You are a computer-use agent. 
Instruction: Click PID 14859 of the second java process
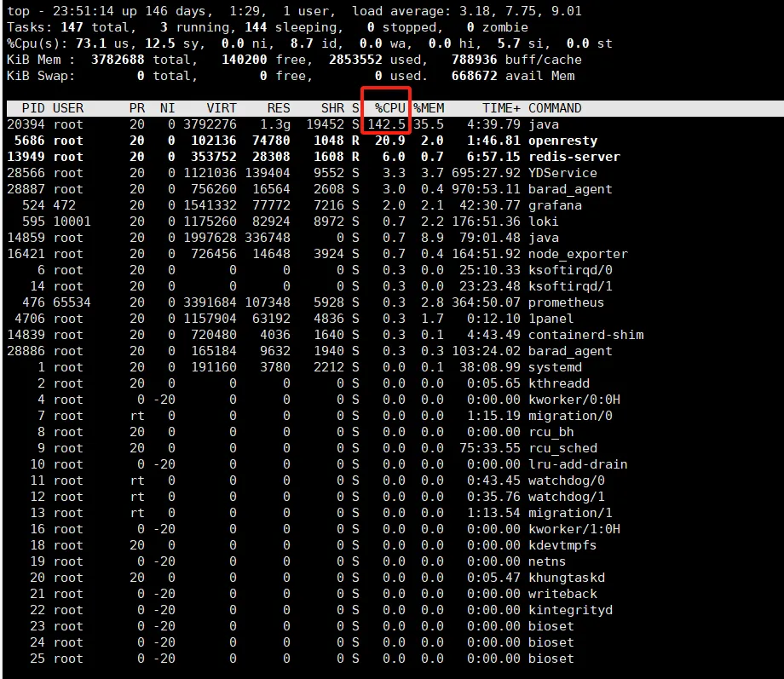point(26,238)
